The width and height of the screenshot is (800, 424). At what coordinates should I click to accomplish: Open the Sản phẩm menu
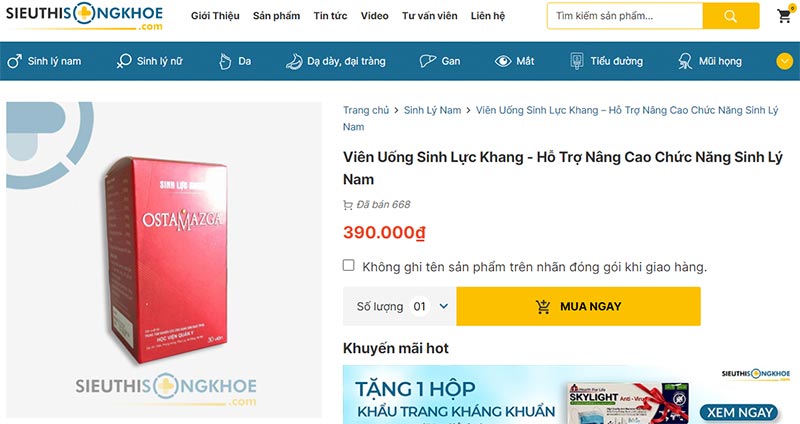[x=276, y=16]
